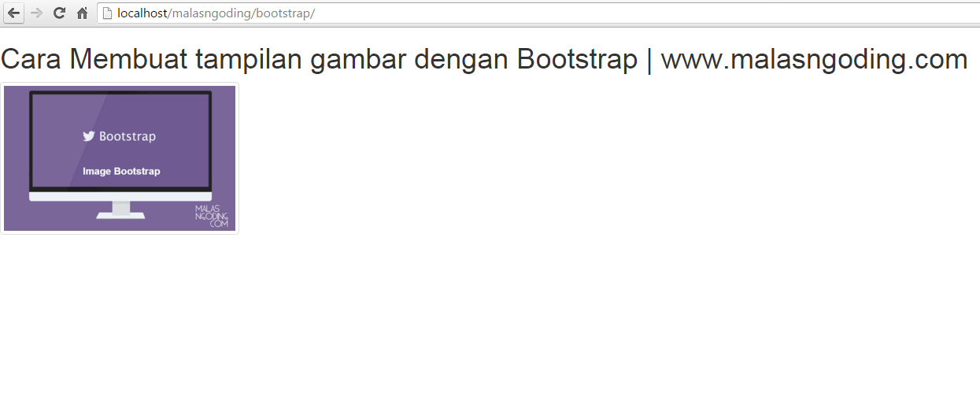Click the page document icon in address bar
Screen dimensions: 980x397
pyautogui.click(x=107, y=13)
